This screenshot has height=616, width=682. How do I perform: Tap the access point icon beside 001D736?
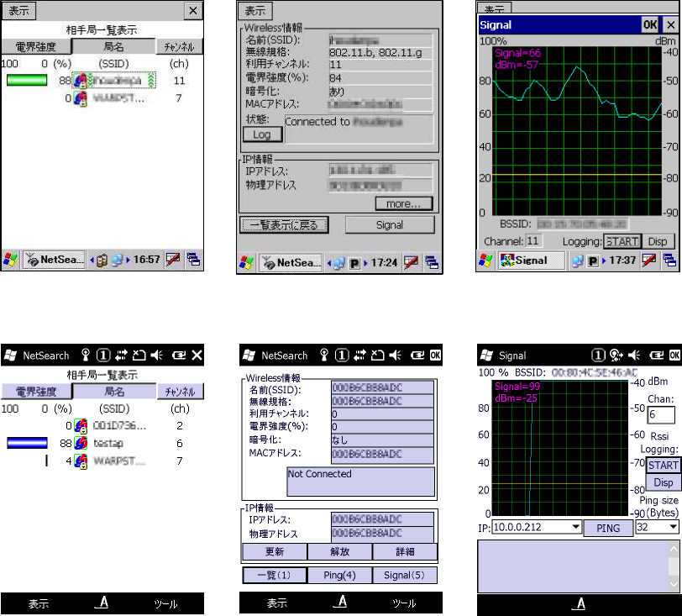(x=81, y=425)
